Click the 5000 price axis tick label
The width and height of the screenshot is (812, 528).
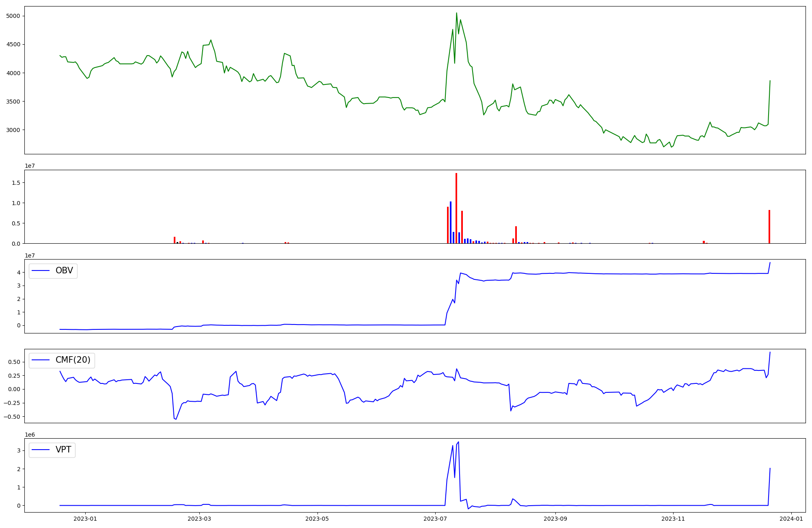13,16
